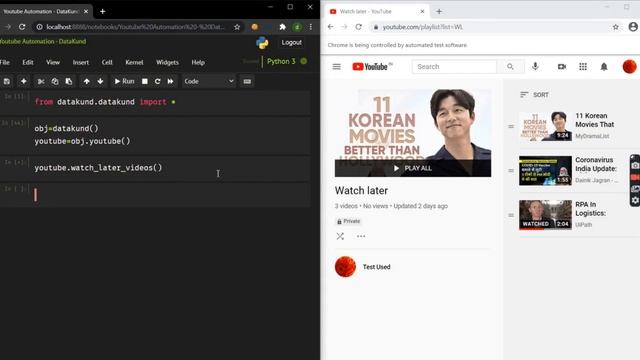The height and width of the screenshot is (360, 640).
Task: Paste cells below icon in Jupyter toolbar
Action: [x=69, y=81]
